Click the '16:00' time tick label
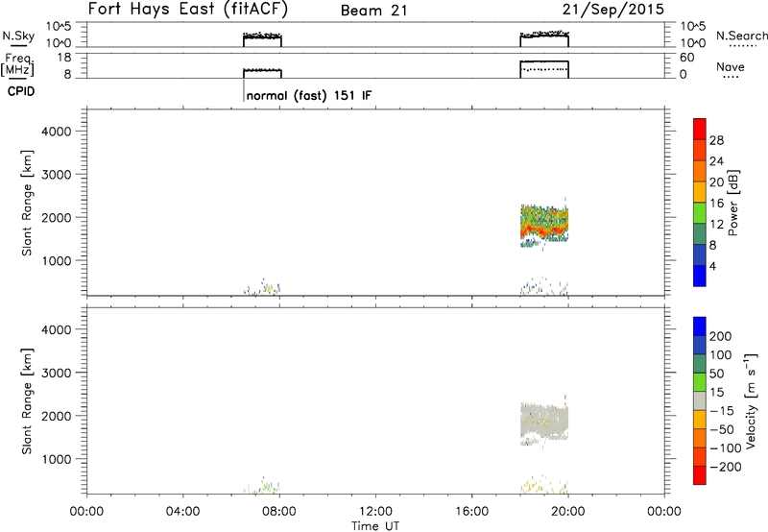 pyautogui.click(x=471, y=512)
